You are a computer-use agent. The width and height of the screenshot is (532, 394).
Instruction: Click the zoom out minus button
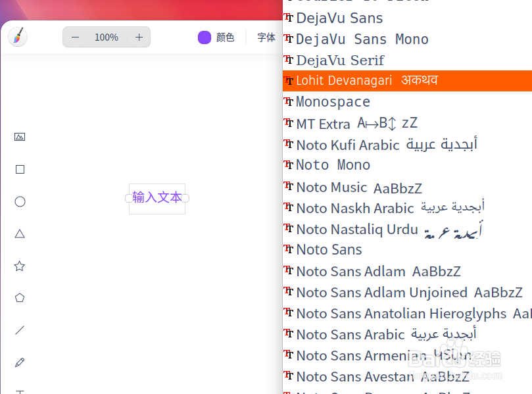[76, 37]
